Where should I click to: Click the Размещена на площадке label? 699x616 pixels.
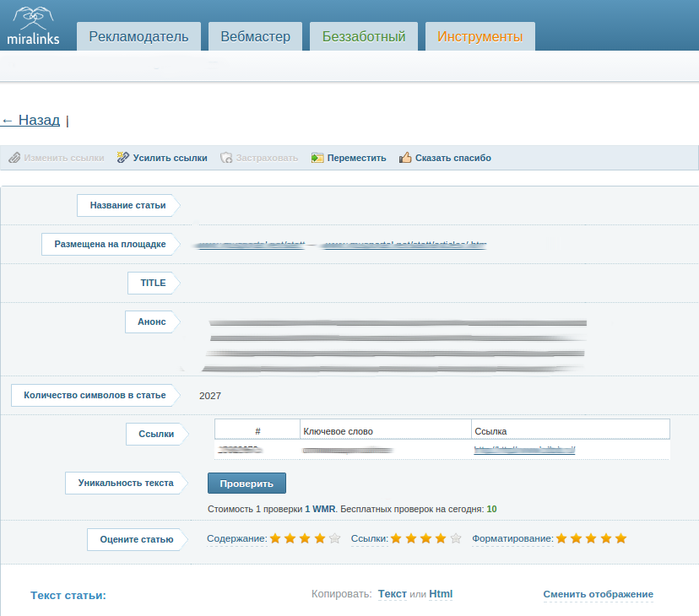point(110,244)
